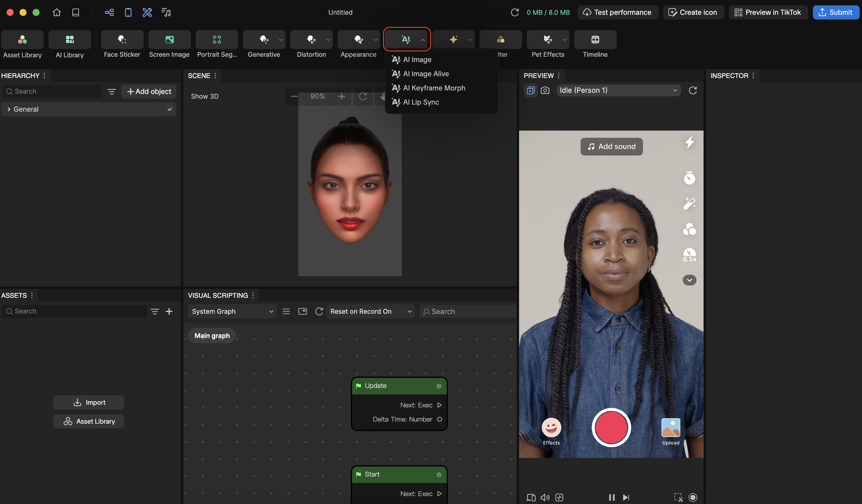Open the System Graph dropdown
The width and height of the screenshot is (862, 504).
click(232, 311)
